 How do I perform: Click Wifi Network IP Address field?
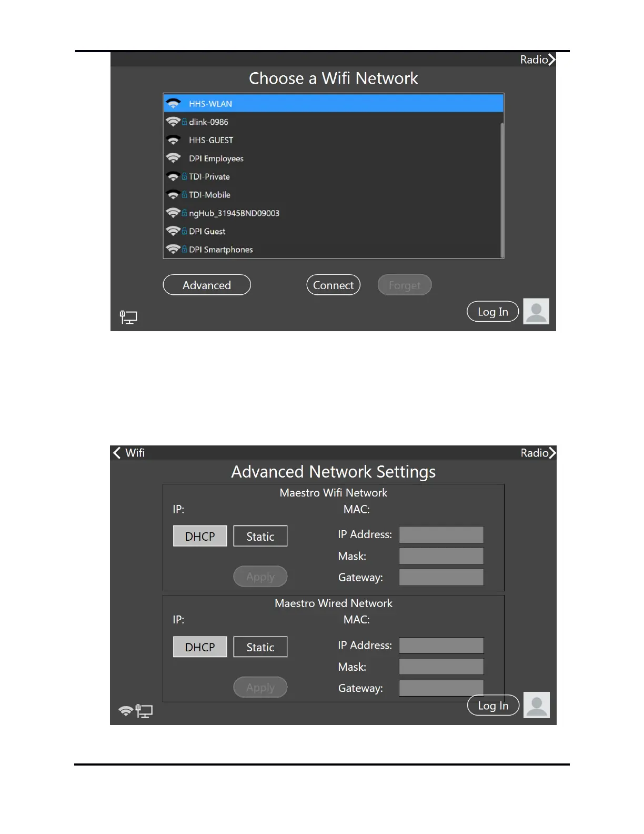coord(441,534)
